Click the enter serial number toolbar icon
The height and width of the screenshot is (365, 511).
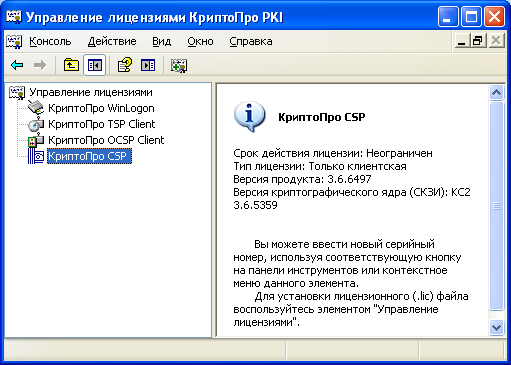(179, 65)
